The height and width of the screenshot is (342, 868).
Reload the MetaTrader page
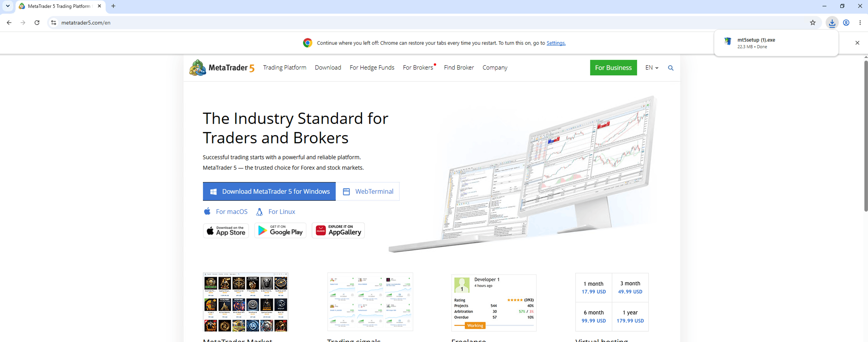37,23
